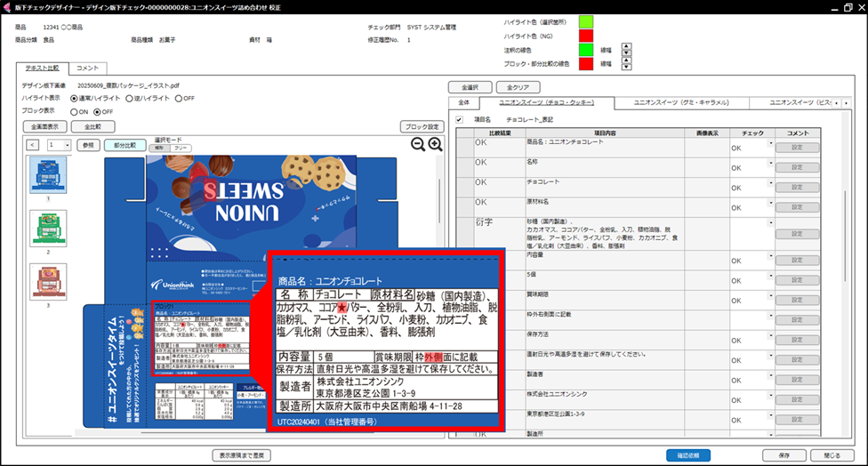The width and height of the screenshot is (868, 466).
Task: Click the comparison table vertical scrollbar
Action: [x=845, y=237]
